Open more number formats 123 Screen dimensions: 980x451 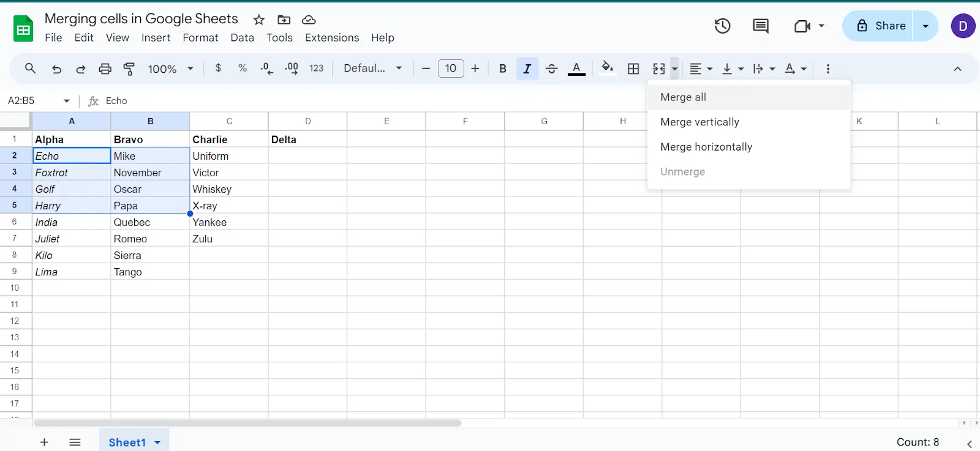tap(316, 69)
